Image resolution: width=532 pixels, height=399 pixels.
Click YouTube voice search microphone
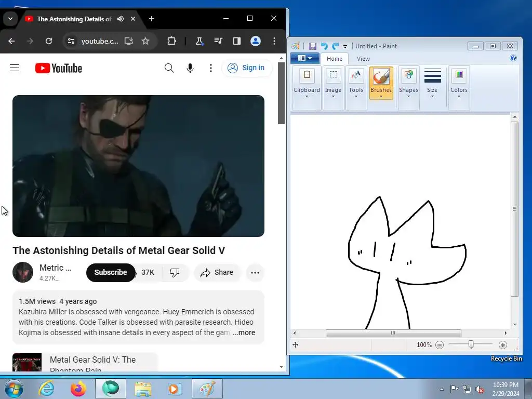[190, 68]
